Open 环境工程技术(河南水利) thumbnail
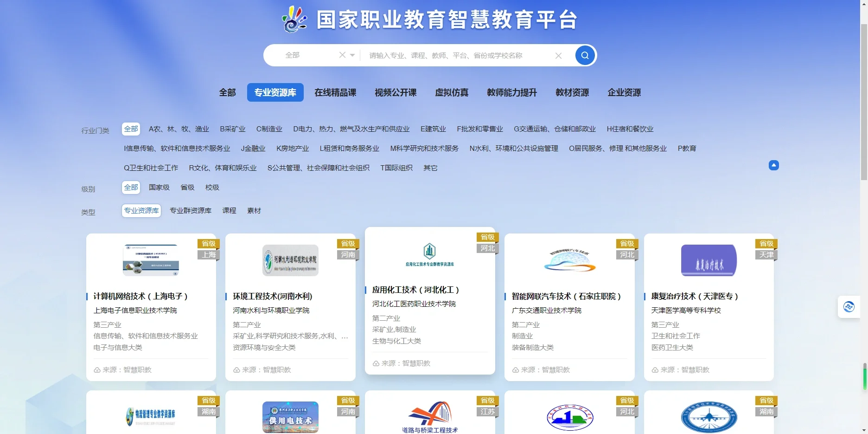This screenshot has width=868, height=434. (x=290, y=260)
